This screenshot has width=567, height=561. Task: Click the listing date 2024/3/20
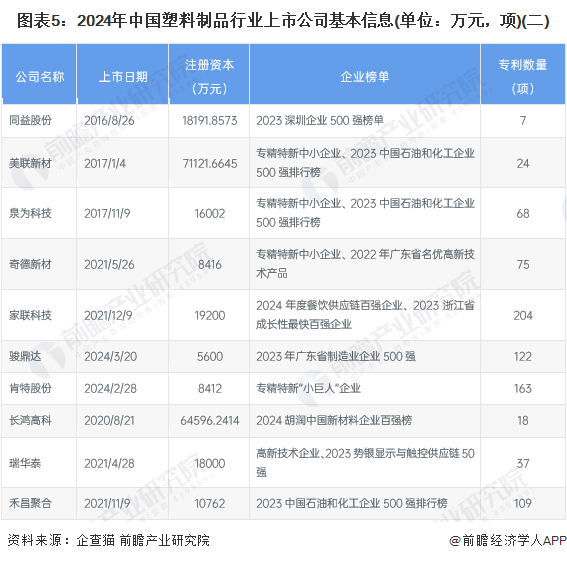111,356
